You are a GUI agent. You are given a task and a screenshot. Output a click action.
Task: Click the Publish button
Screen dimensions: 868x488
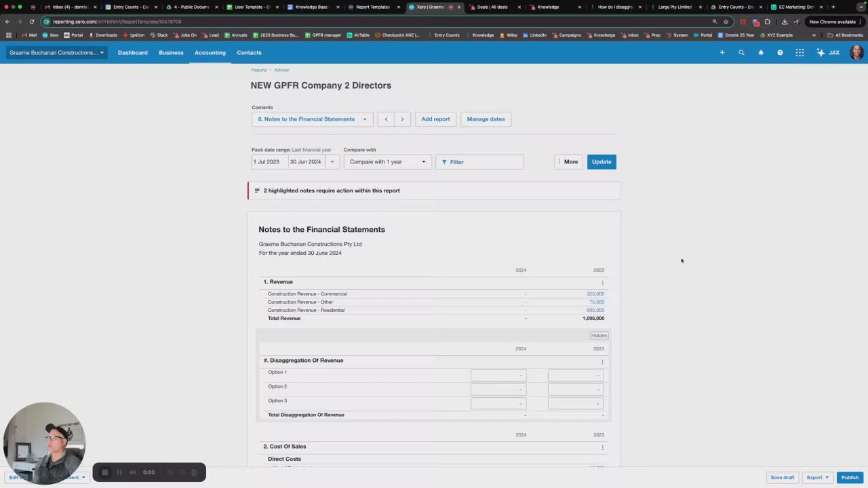(x=850, y=477)
